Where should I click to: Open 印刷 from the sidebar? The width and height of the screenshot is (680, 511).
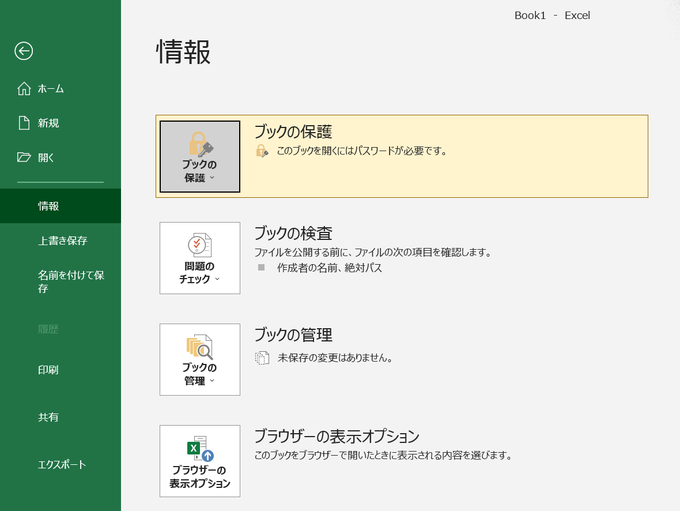click(60, 370)
